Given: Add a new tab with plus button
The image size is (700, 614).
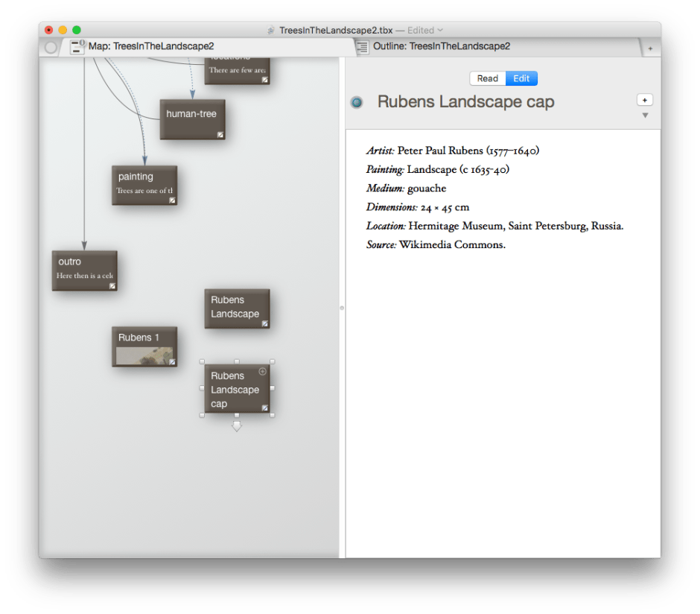Looking at the screenshot, I should pyautogui.click(x=650, y=48).
